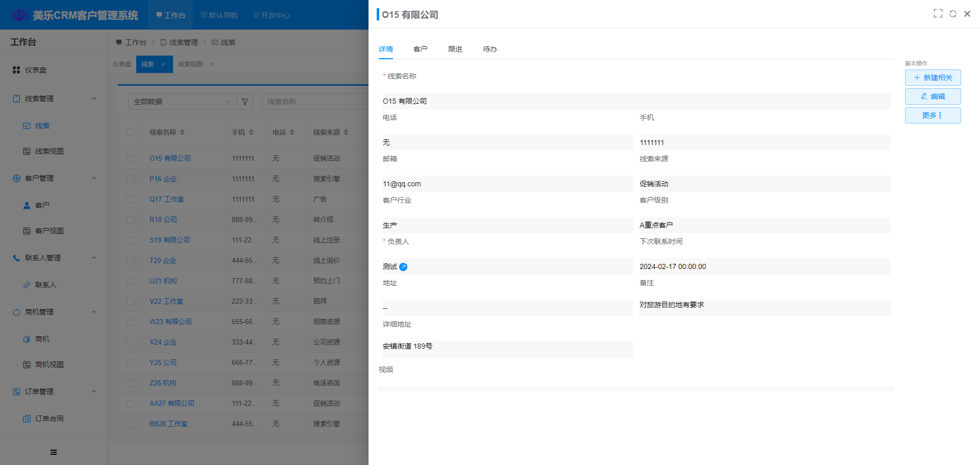
Task: Click the fullscreen icon in detail panel
Action: (938, 14)
